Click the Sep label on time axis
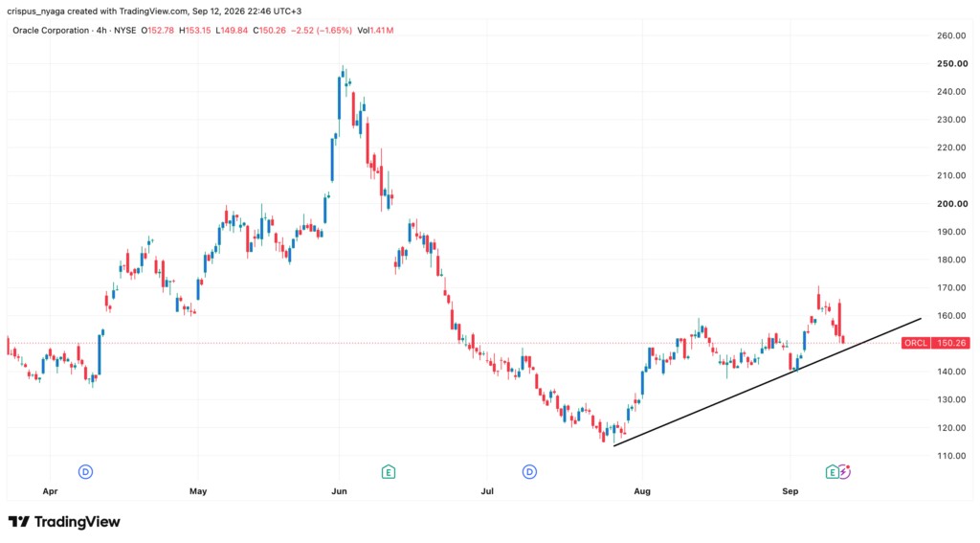The width and height of the screenshot is (980, 543). tap(790, 491)
